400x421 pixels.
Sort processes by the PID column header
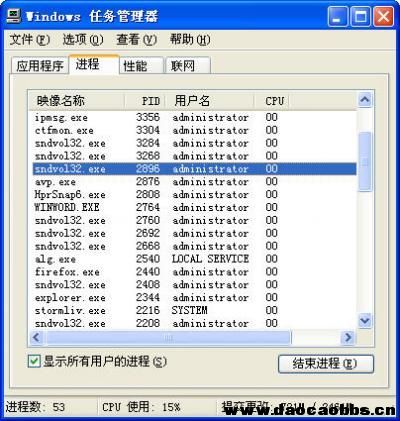145,101
